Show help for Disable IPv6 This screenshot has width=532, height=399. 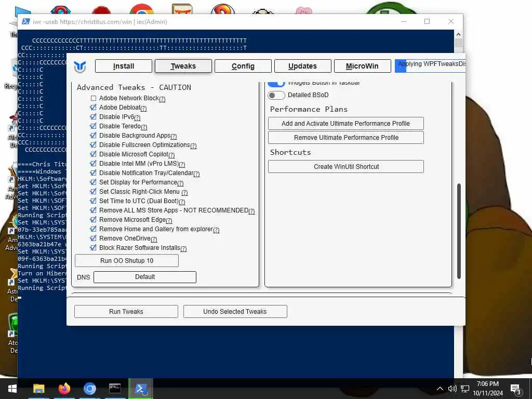click(x=137, y=118)
